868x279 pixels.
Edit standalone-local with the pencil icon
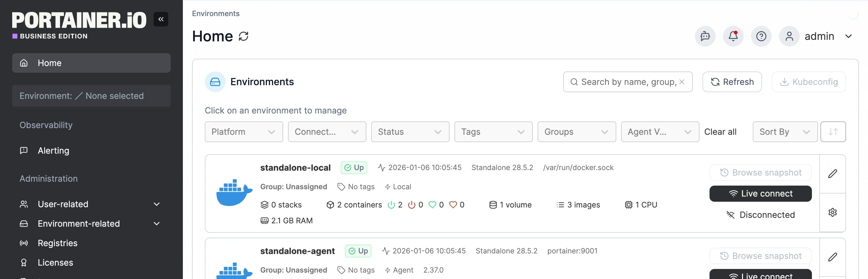tap(832, 174)
